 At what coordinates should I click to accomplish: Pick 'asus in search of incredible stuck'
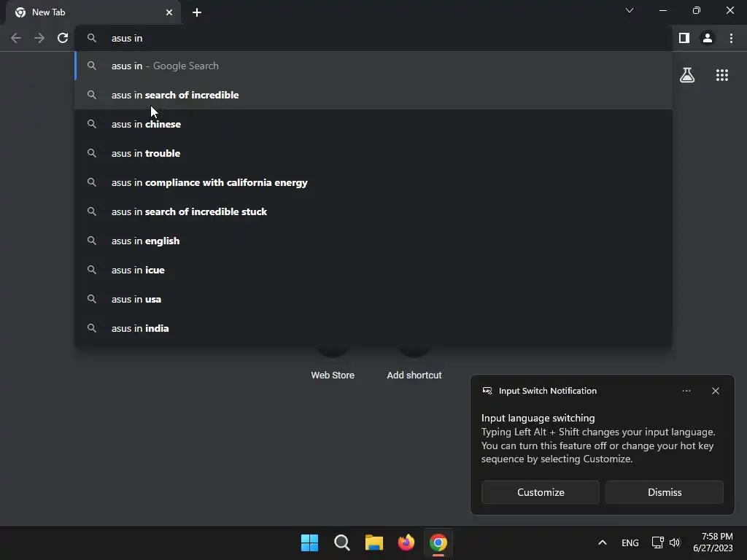pyautogui.click(x=373, y=211)
